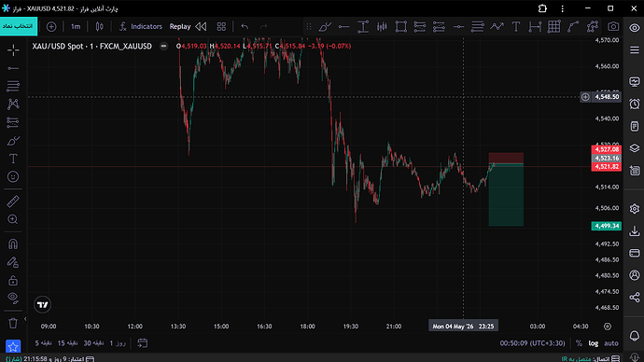Select the horizontal line favorite tool
Viewport: 644px width, 362px height.
pyautogui.click(x=458, y=27)
